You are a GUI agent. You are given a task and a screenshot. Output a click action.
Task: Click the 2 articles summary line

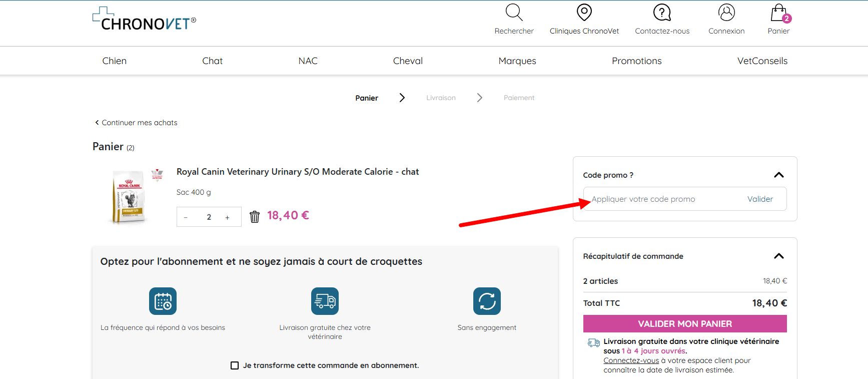pos(685,281)
